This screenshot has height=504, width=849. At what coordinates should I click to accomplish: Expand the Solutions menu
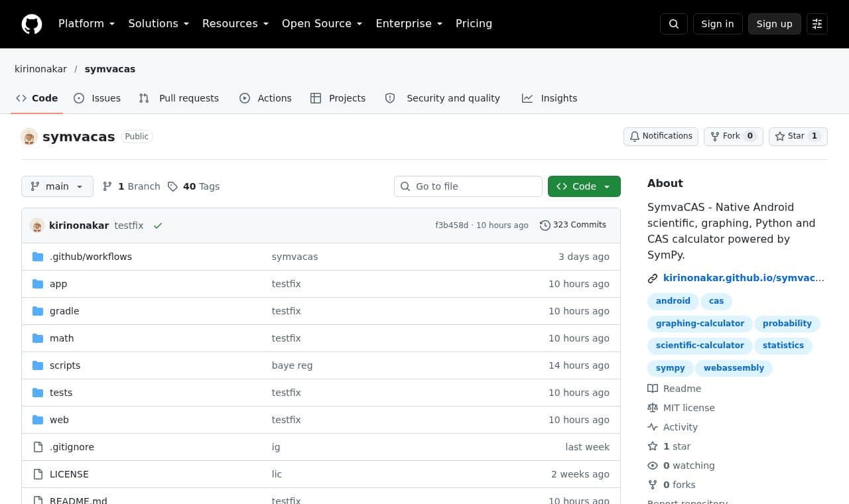pyautogui.click(x=159, y=24)
